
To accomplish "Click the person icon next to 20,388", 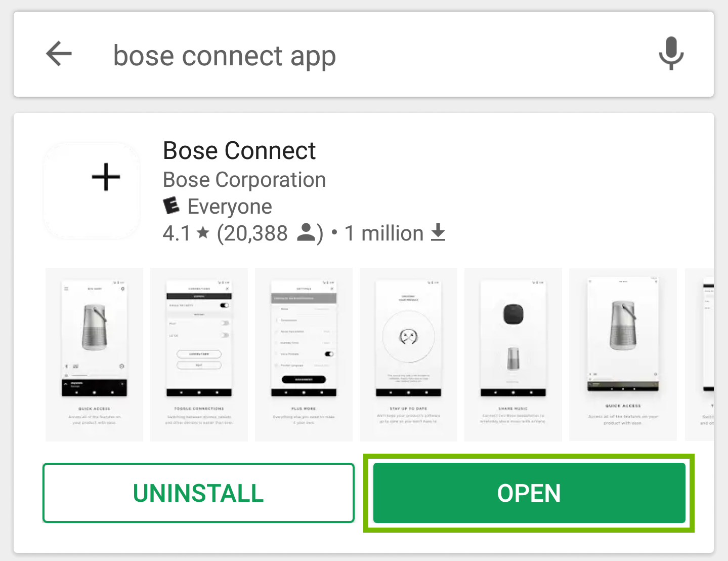I will tap(306, 232).
